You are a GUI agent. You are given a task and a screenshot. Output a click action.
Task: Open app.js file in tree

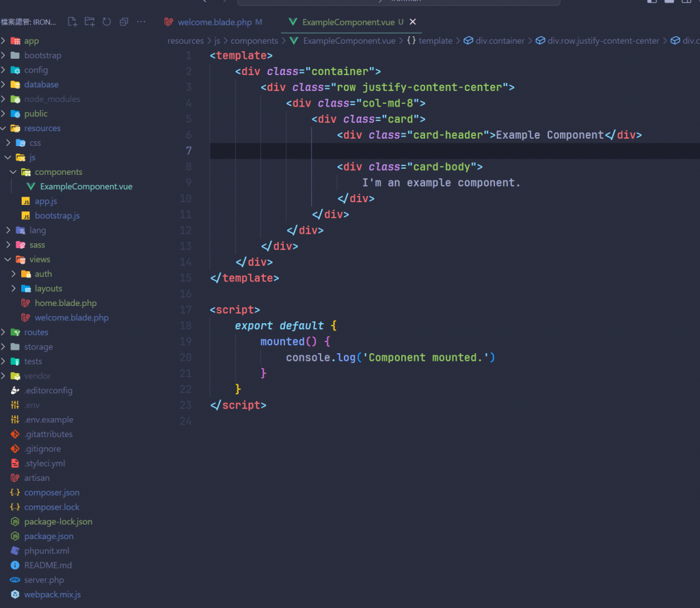46,201
